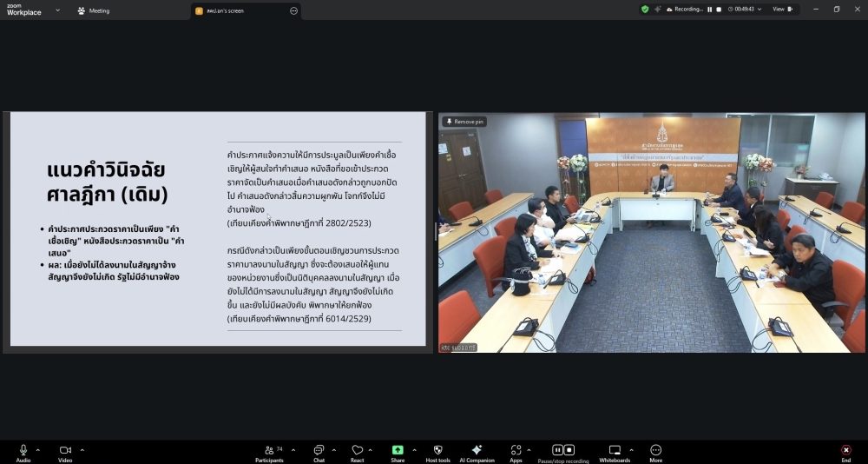The width and height of the screenshot is (868, 464).
Task: Open Host tools shield icon
Action: [437, 450]
